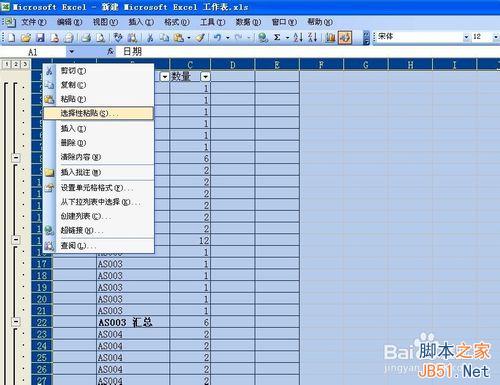Viewport: 500px width, 385px height.
Task: Show outline level 2
Action: (16, 65)
